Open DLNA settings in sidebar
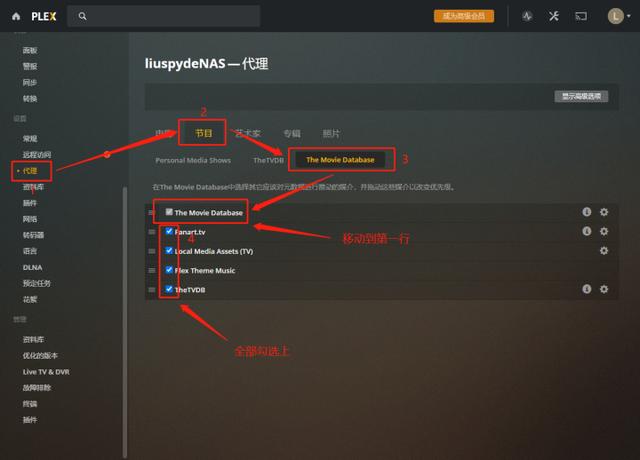 32,267
